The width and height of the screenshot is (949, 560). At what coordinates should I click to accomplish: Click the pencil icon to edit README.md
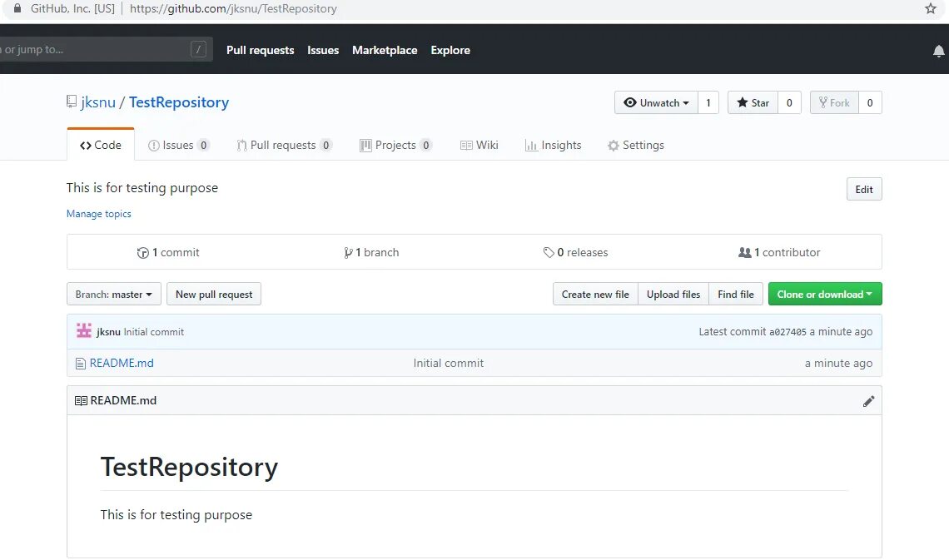tap(868, 401)
